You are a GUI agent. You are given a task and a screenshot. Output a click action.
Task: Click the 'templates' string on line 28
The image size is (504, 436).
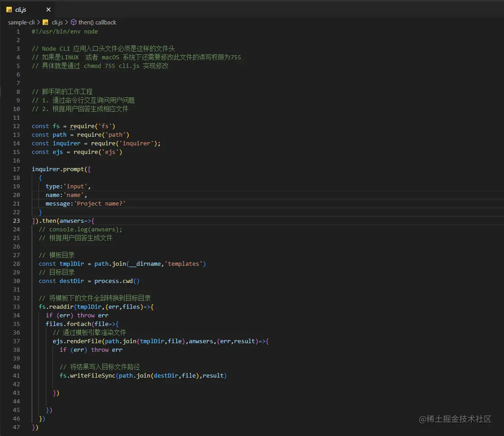coord(184,264)
